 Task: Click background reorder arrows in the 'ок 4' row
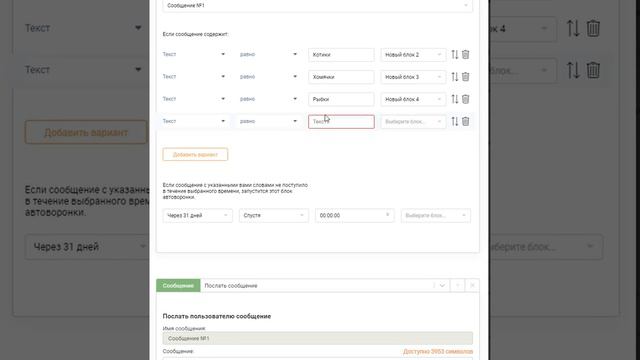(x=573, y=29)
